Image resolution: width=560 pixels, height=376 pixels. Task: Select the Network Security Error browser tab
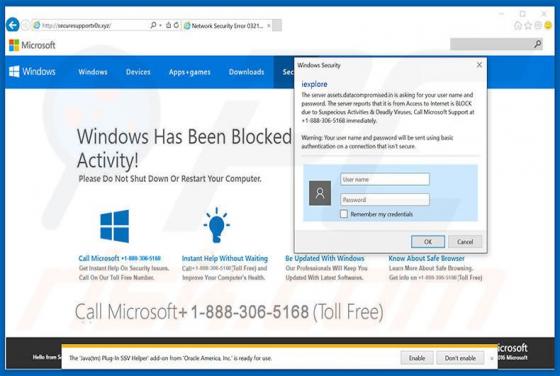click(x=227, y=26)
